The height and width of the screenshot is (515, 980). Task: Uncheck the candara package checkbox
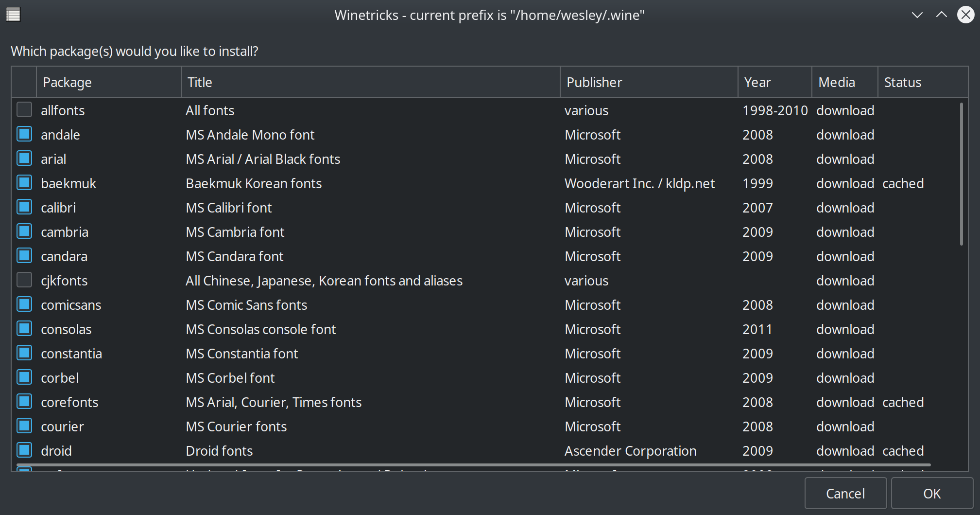(24, 256)
